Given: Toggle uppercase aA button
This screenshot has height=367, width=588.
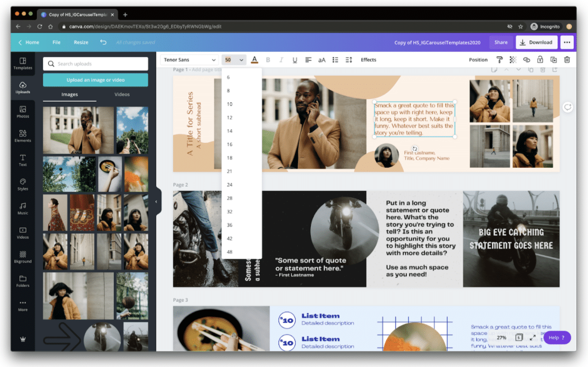Looking at the screenshot, I should 322,60.
